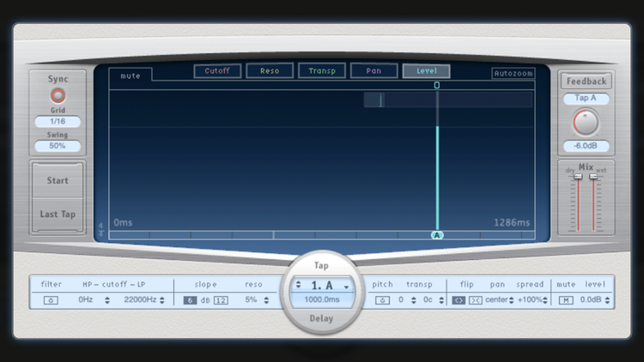Switch to the Pan view tab

coord(374,70)
